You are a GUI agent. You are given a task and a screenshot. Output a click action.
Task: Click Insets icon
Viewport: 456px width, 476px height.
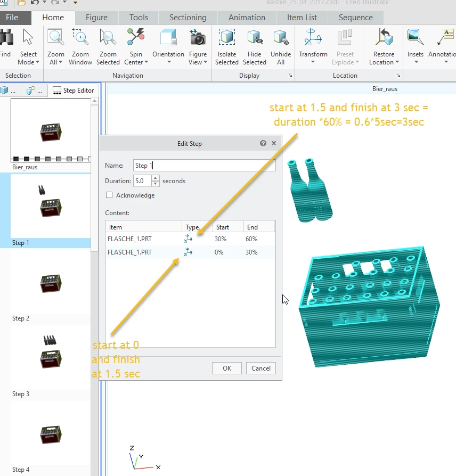[x=415, y=37]
